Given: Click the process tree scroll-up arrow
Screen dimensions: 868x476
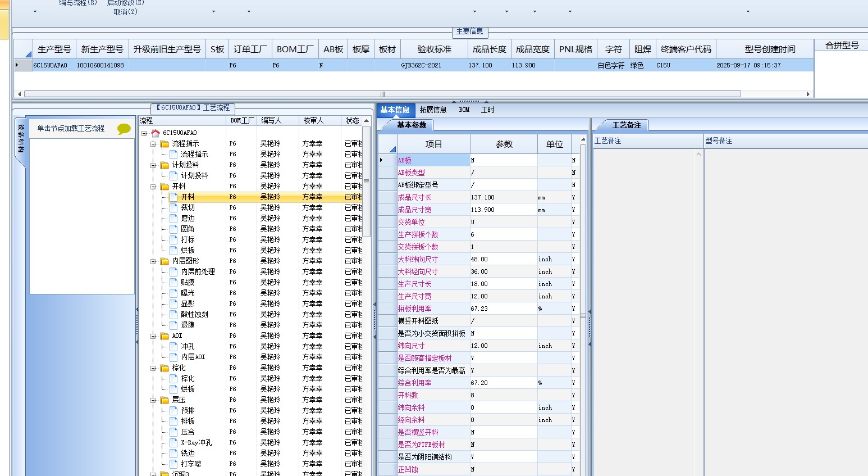Looking at the screenshot, I should click(x=366, y=121).
